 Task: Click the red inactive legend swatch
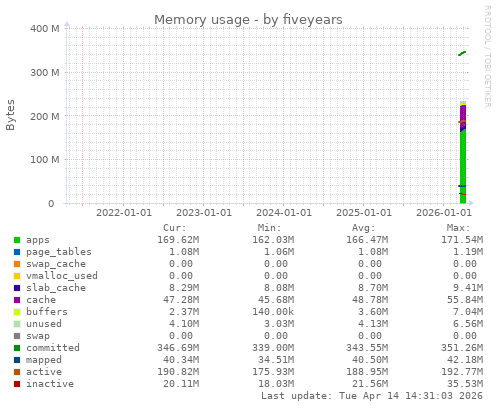pyautogui.click(x=17, y=384)
